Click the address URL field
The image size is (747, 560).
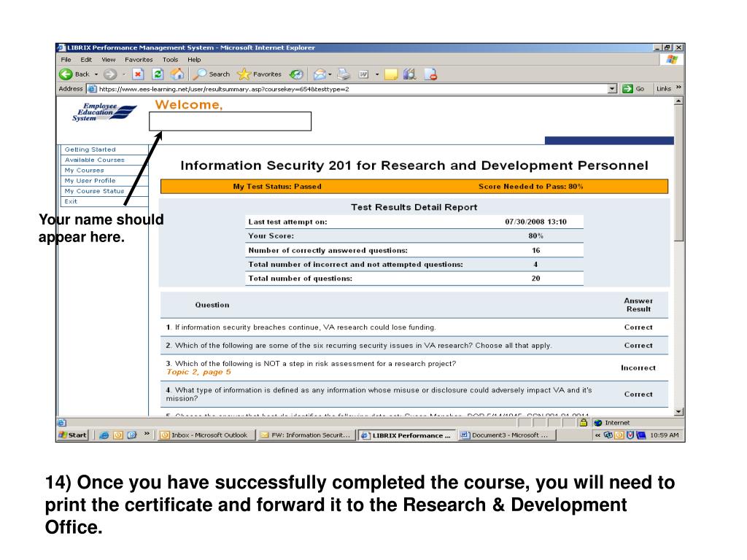352,89
